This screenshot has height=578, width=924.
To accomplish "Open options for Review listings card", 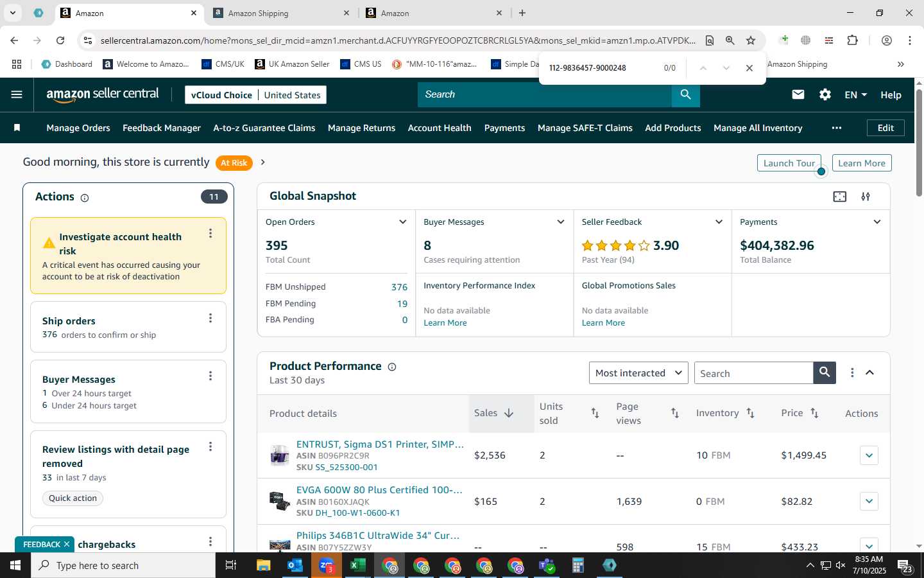I will (210, 447).
